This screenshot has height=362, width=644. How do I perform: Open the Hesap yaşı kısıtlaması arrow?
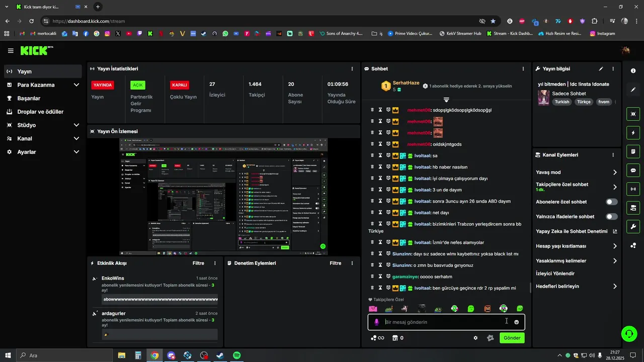[x=615, y=246]
